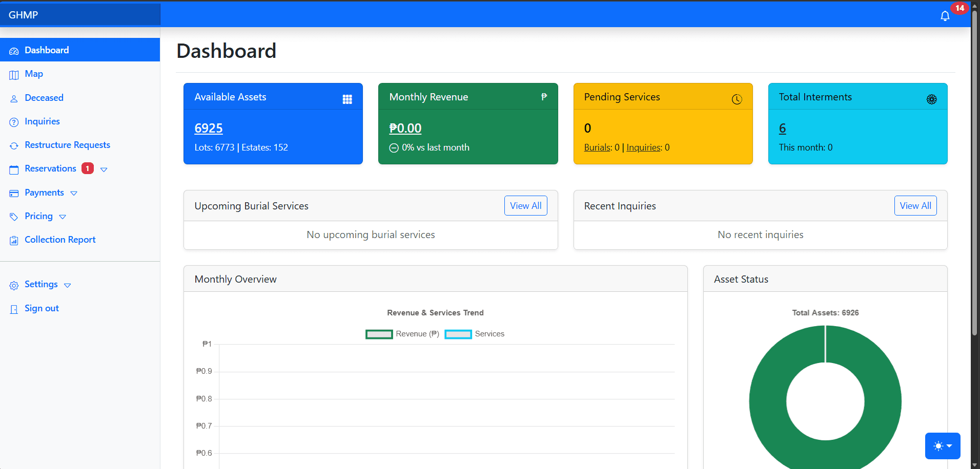Click the Map icon in the sidebar
This screenshot has height=469, width=980.
pos(14,75)
